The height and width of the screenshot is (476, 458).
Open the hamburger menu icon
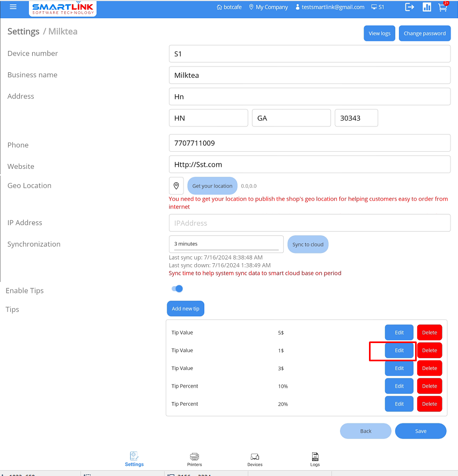(x=13, y=7)
